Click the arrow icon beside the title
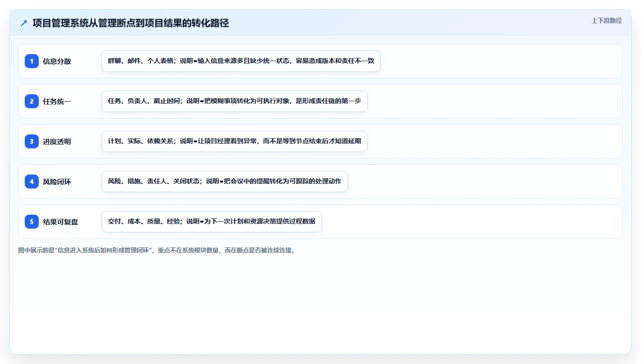The image size is (641, 364). [24, 23]
